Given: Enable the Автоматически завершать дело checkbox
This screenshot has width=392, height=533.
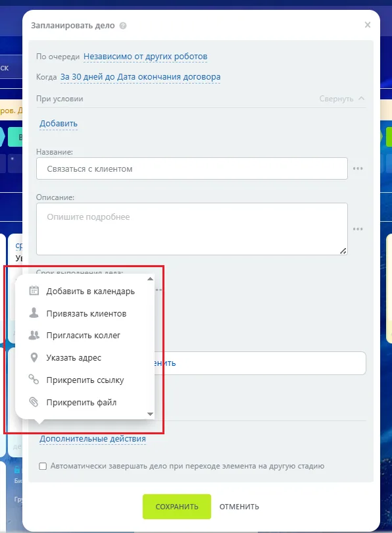Looking at the screenshot, I should click(x=43, y=466).
